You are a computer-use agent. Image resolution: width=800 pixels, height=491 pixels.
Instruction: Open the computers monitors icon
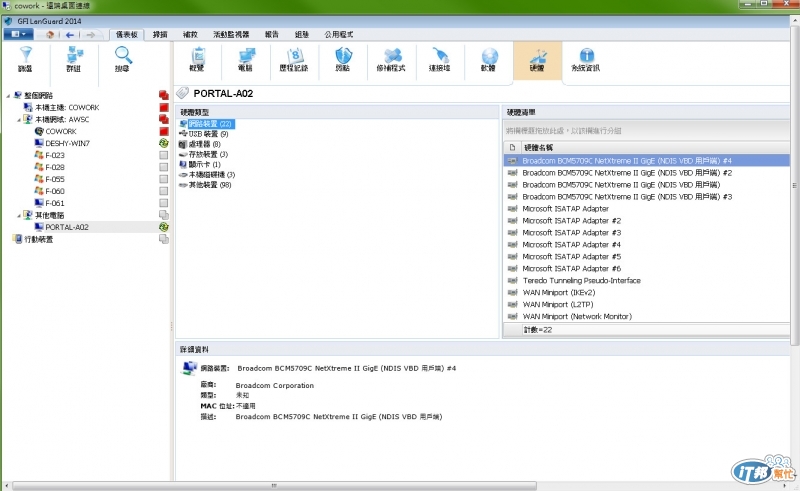[246, 56]
